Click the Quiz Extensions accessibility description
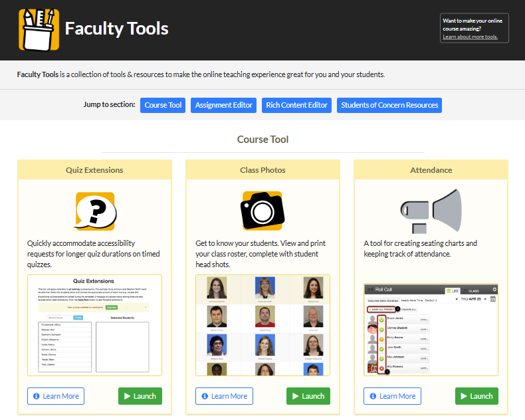The height and width of the screenshot is (420, 525). pos(94,254)
